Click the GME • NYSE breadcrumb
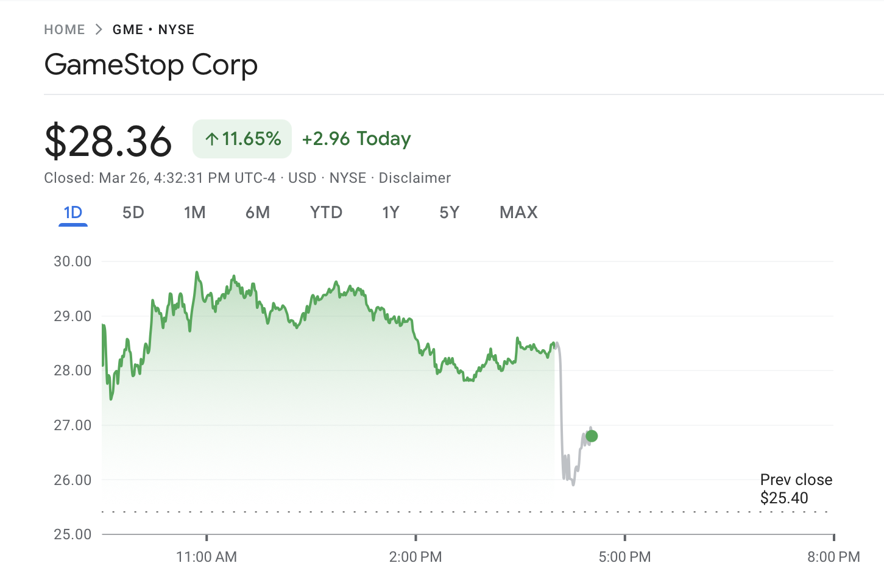 tap(154, 30)
